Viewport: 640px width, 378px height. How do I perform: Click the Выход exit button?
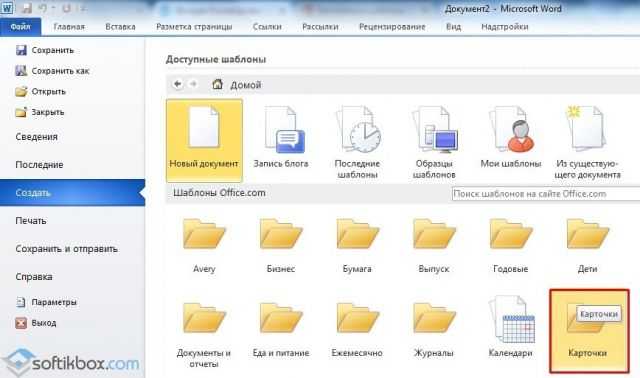(36, 323)
